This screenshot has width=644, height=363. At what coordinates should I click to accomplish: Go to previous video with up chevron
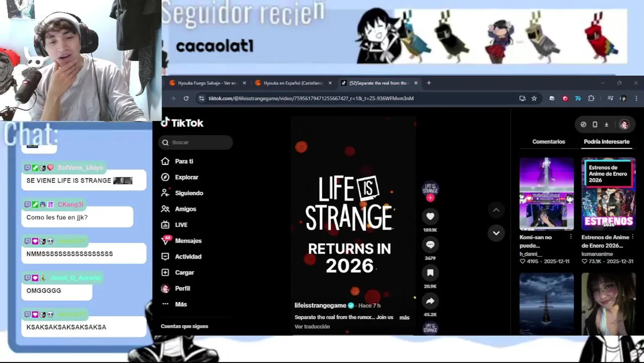point(496,210)
